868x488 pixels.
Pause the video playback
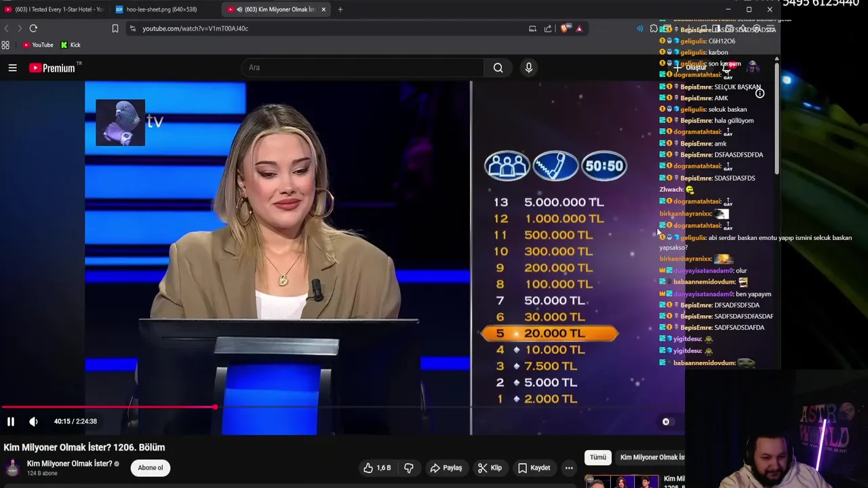coord(11,422)
